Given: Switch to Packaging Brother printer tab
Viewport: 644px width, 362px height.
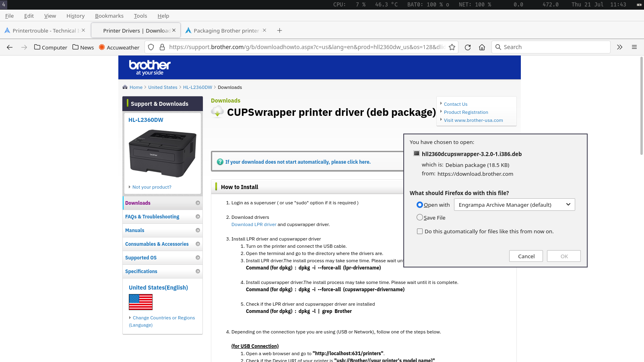Looking at the screenshot, I should (x=226, y=31).
